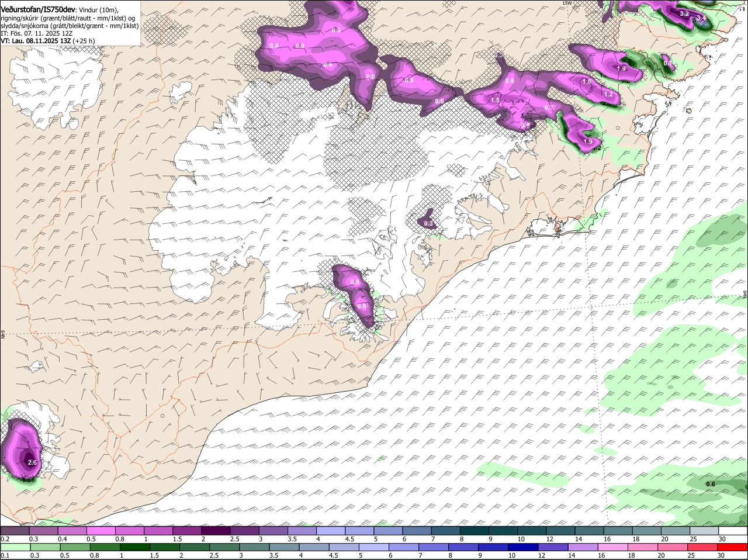This screenshot has height=560, width=748.
Task: Click the lavender snow legend swatch between 4 and 4.5
Action: coord(331,531)
